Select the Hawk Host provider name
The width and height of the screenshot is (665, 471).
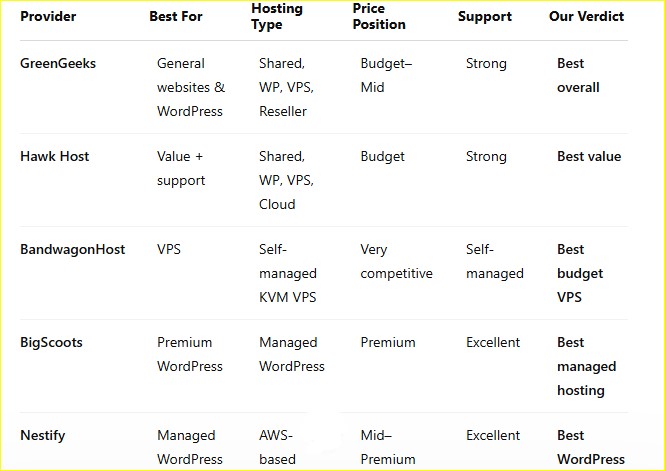pos(55,156)
